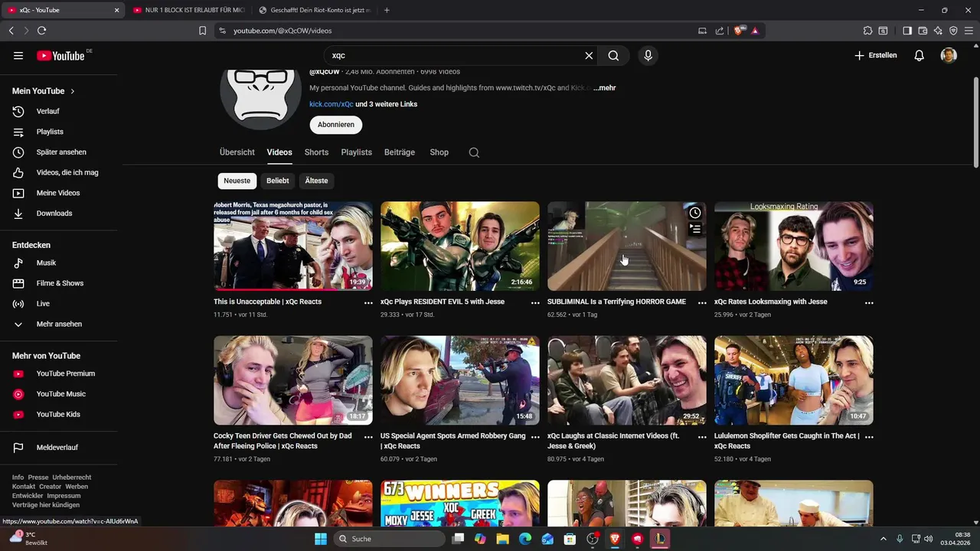
Task: Search within channel using magnifier icon
Action: [x=474, y=152]
